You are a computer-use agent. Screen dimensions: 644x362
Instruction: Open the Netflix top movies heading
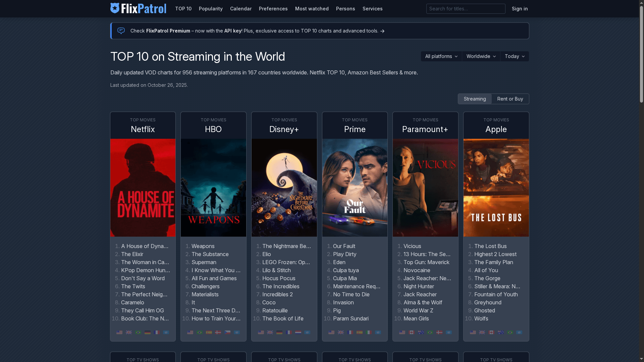[143, 129]
